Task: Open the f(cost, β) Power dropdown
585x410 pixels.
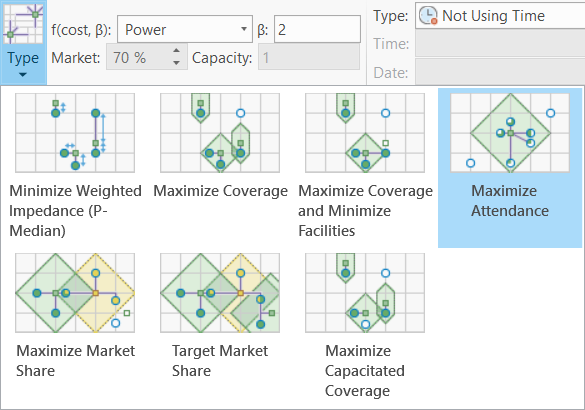Action: [185, 29]
